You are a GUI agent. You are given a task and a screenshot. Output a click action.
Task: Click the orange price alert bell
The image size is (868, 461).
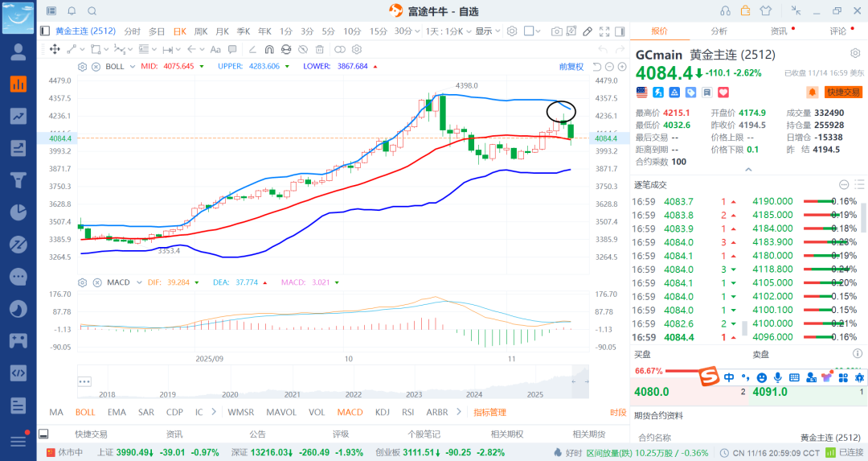812,92
